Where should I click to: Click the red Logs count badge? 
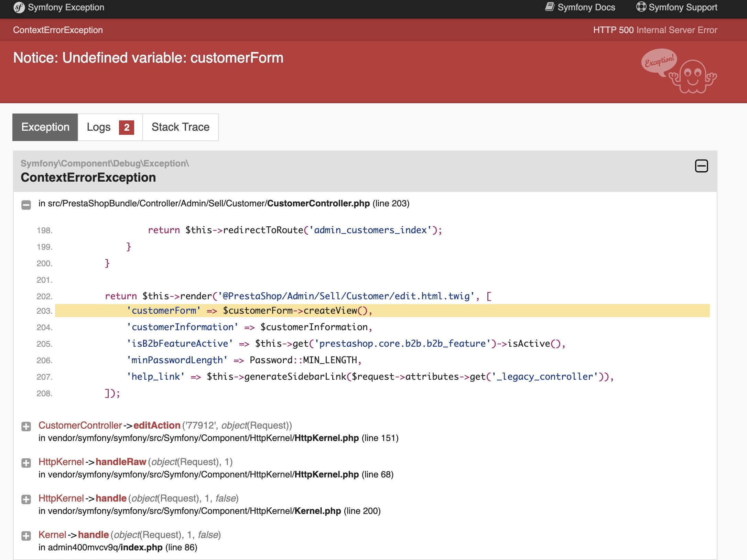coord(126,128)
